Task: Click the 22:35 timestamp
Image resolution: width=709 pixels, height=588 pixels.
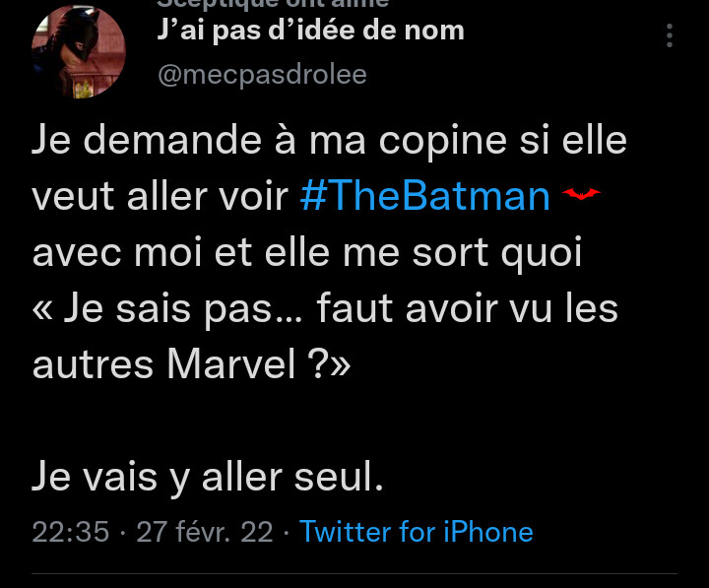Action: pos(70,532)
